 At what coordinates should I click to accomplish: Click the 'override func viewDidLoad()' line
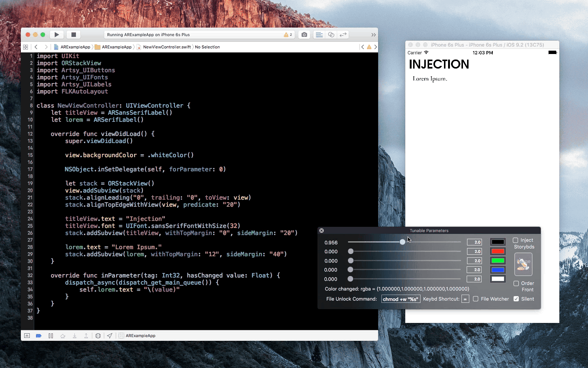pos(103,134)
